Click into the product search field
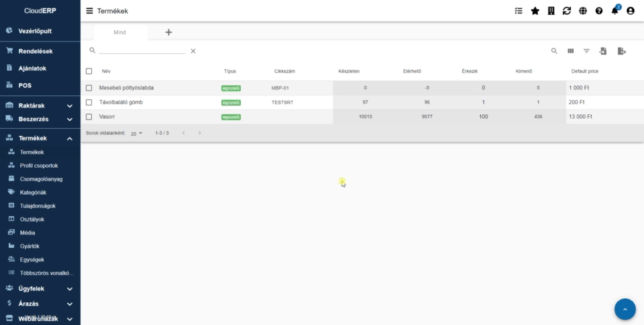 click(142, 50)
